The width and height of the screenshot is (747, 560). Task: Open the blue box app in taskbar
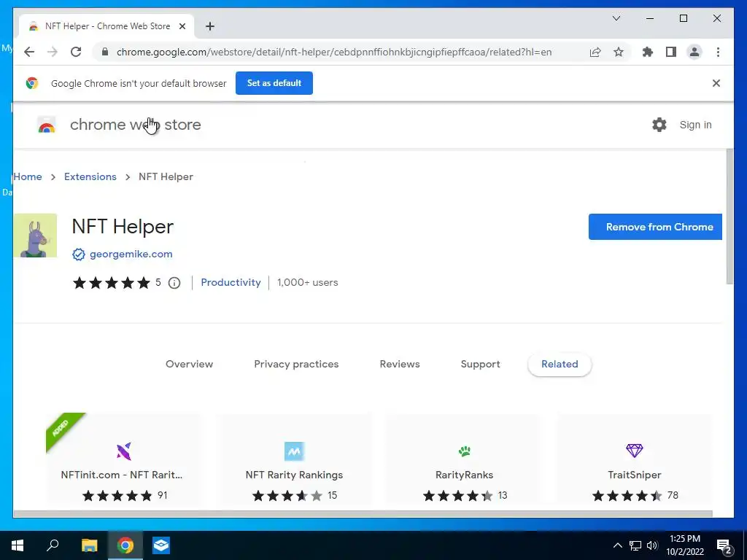pos(161,545)
